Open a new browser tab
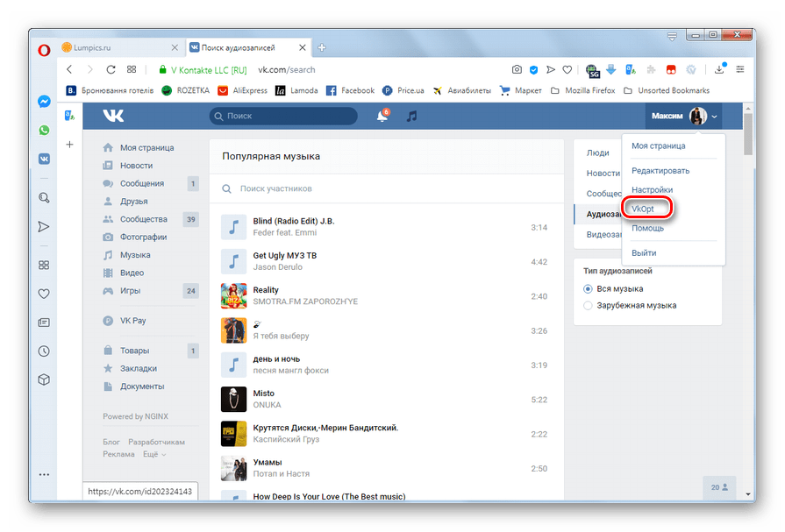785x532 pixels. 322,47
